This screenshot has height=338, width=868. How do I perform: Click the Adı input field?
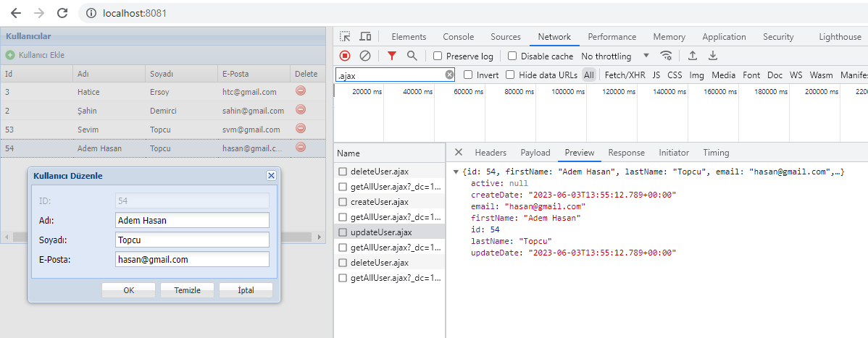[x=192, y=220]
